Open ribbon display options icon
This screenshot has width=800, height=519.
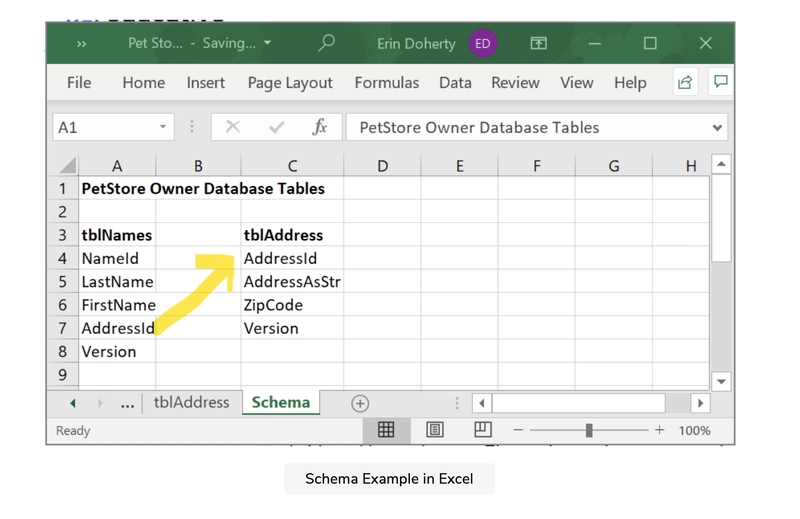point(538,43)
